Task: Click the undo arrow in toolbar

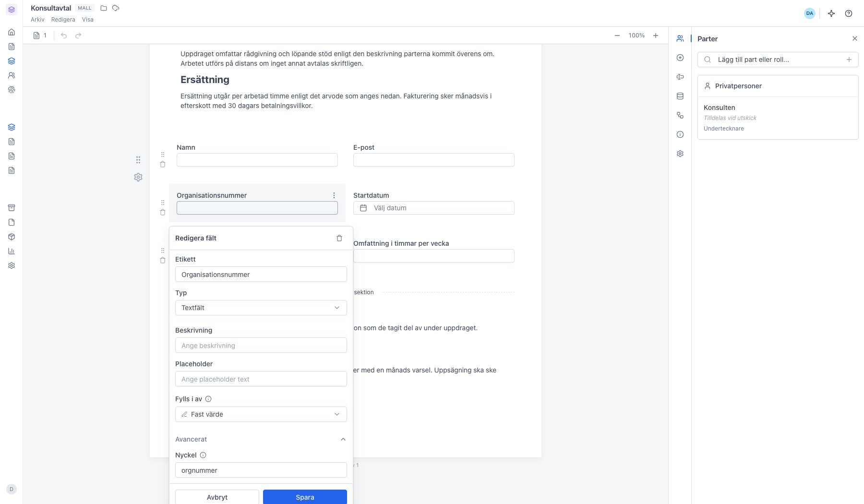Action: (x=64, y=36)
